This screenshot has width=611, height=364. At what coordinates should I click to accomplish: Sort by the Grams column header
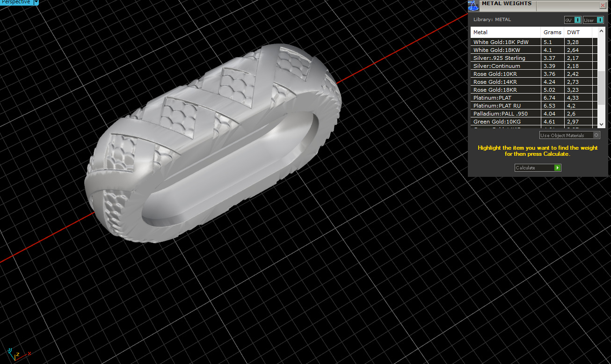[553, 32]
